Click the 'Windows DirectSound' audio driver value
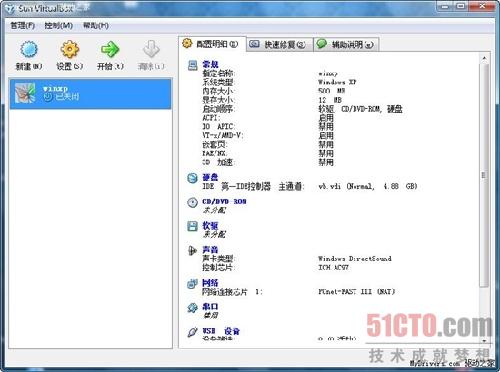The image size is (500, 372). point(355,259)
